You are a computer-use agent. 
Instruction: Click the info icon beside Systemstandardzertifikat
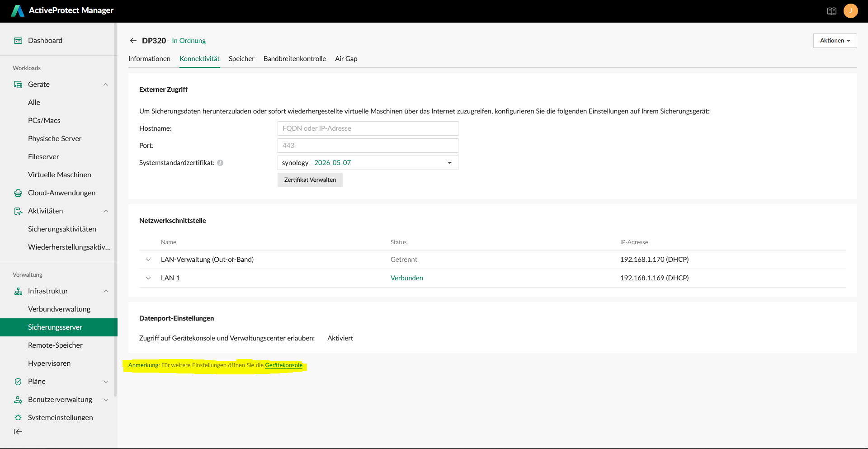pos(220,163)
